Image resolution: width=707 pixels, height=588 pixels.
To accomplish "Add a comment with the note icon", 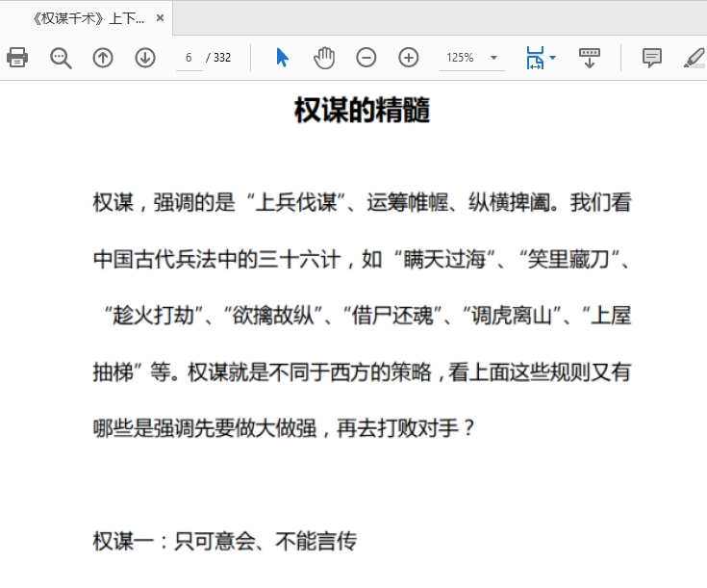I will coord(652,58).
